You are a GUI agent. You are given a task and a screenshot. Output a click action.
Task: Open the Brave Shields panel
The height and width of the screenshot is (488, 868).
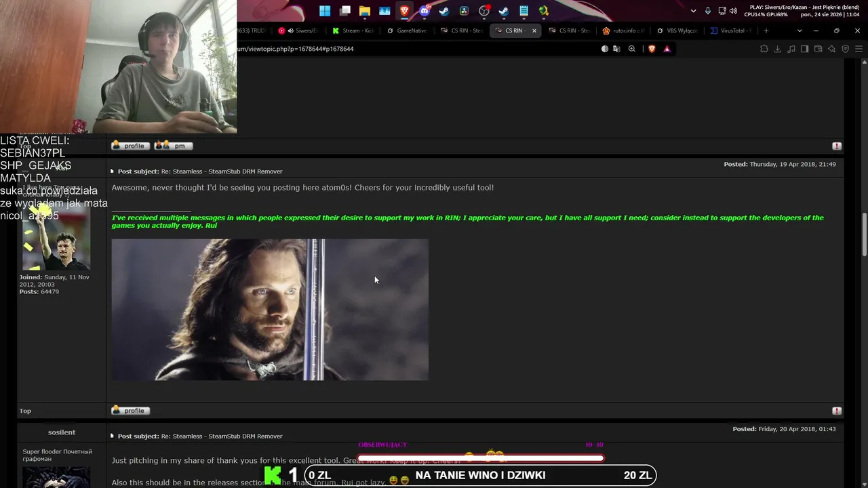pos(652,49)
